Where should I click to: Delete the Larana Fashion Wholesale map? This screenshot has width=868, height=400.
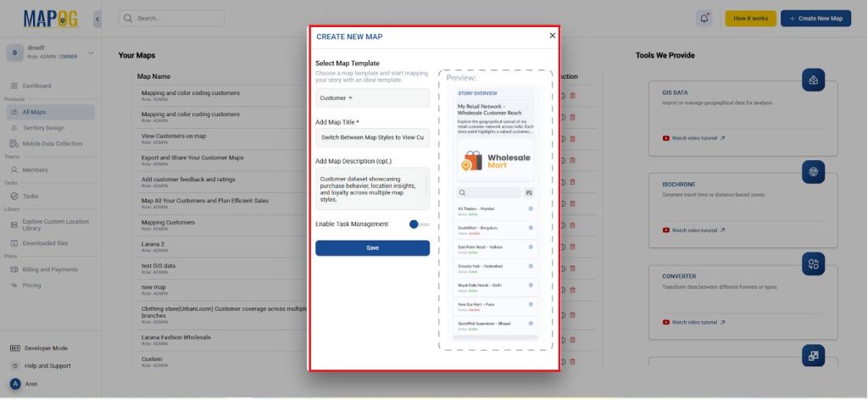pos(572,340)
